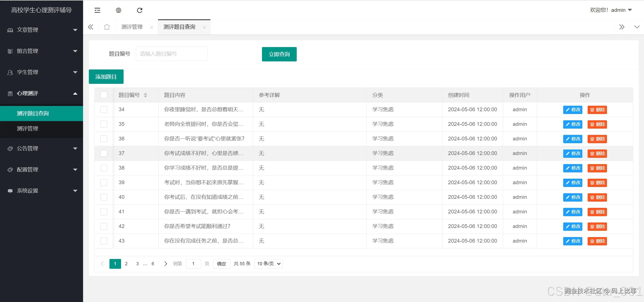Focus the jump-to-page number field
Viewport: 644px width, 302px height.
193,264
